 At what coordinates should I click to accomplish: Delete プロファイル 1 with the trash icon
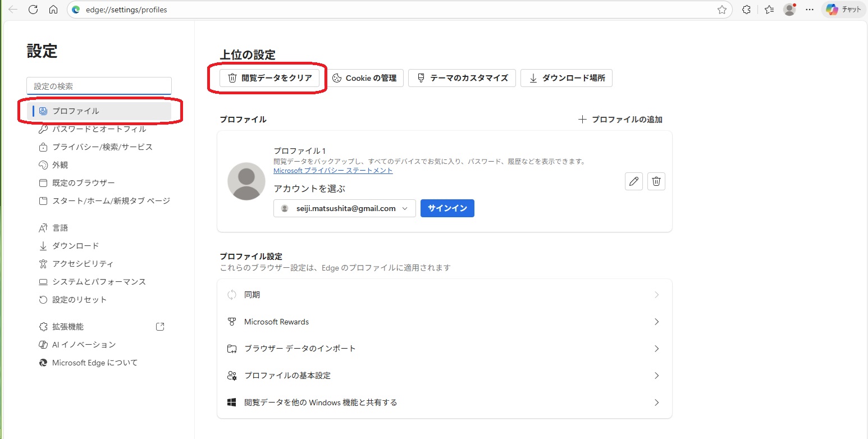tap(656, 181)
